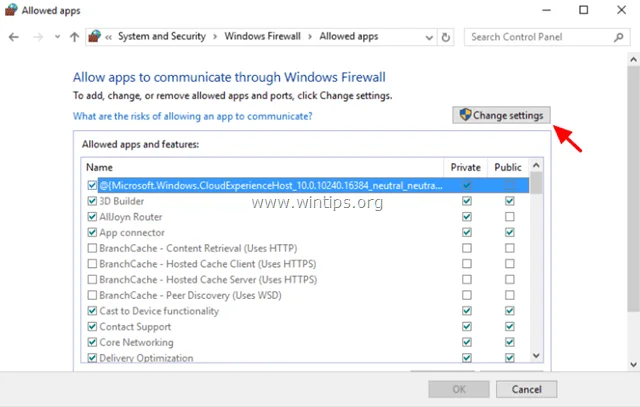Uncheck the Delivery Optimization checkbox
Image resolution: width=640 pixels, height=407 pixels.
pyautogui.click(x=92, y=358)
